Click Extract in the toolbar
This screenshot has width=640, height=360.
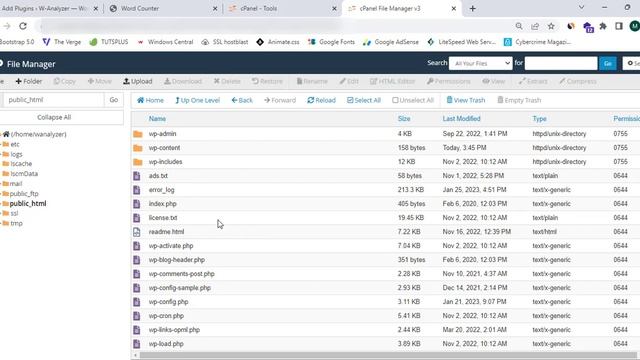point(533,81)
